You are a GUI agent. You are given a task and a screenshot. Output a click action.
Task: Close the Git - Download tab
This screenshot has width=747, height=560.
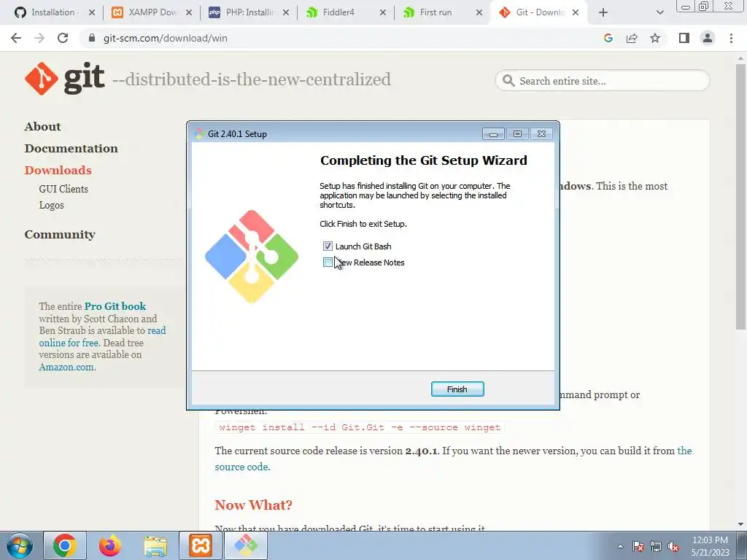(576, 13)
